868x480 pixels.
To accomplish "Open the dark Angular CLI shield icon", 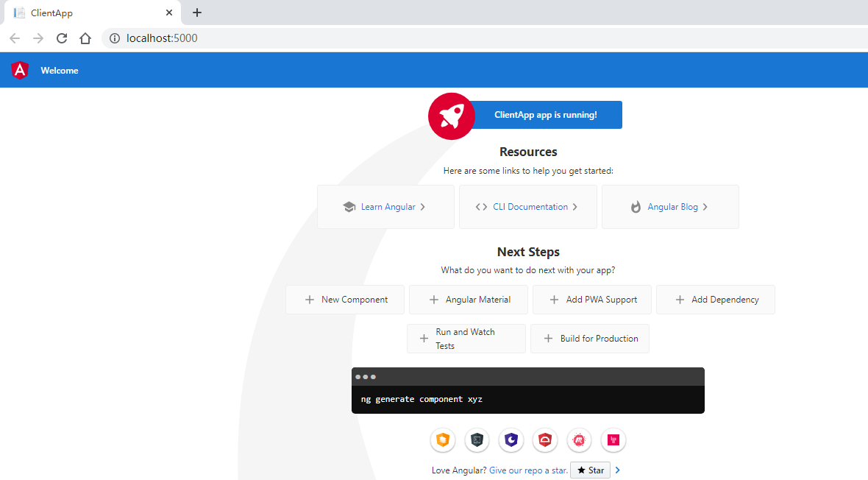I will click(x=477, y=440).
